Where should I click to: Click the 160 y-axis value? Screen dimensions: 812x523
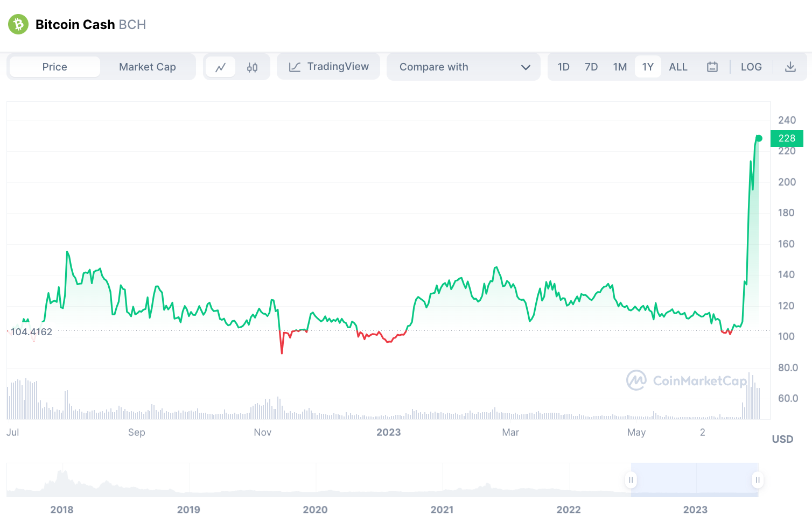click(786, 244)
